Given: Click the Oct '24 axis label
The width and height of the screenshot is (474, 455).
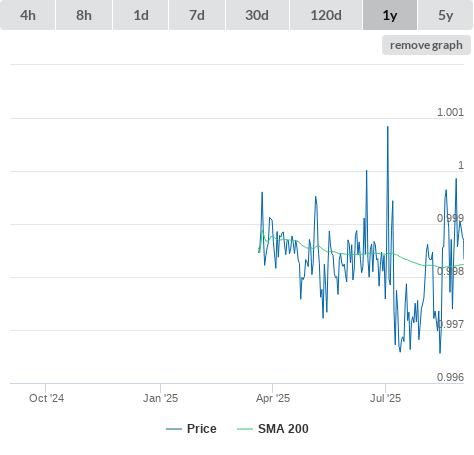Looking at the screenshot, I should pos(46,398).
